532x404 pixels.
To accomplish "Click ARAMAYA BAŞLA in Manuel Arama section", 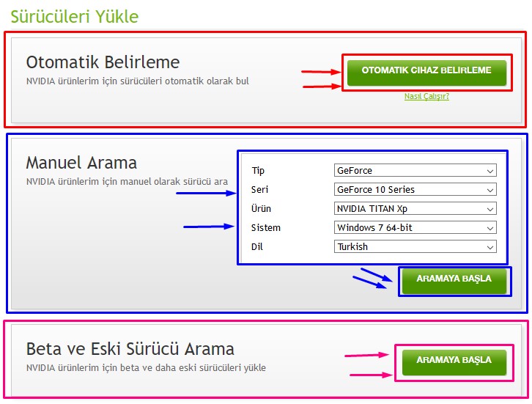I will pos(454,281).
